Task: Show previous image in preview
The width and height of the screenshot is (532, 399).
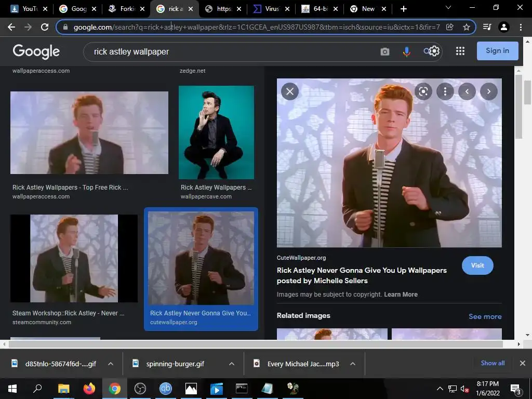Action: [467, 91]
